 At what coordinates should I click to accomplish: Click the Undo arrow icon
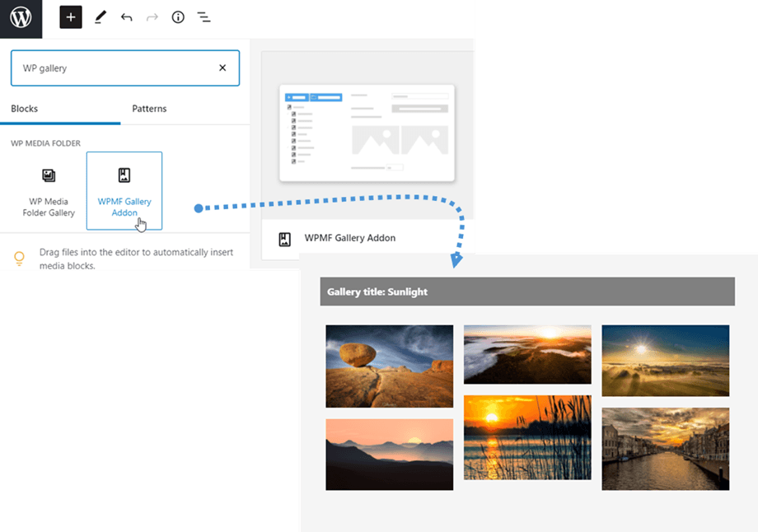(126, 17)
